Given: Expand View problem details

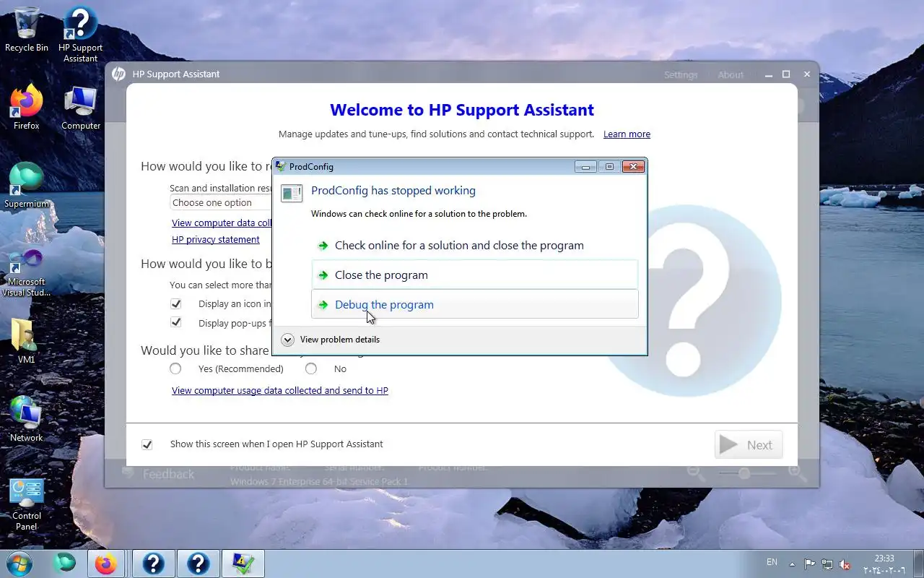Looking at the screenshot, I should click(x=331, y=340).
